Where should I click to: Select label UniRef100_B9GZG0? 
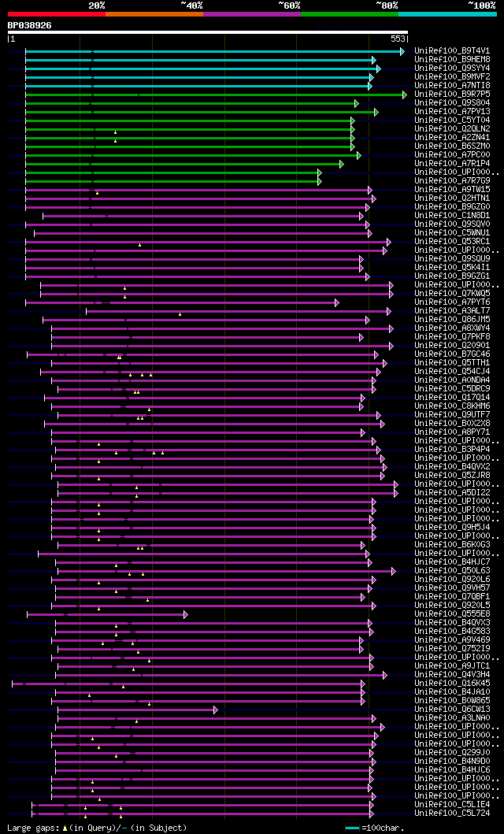453,207
